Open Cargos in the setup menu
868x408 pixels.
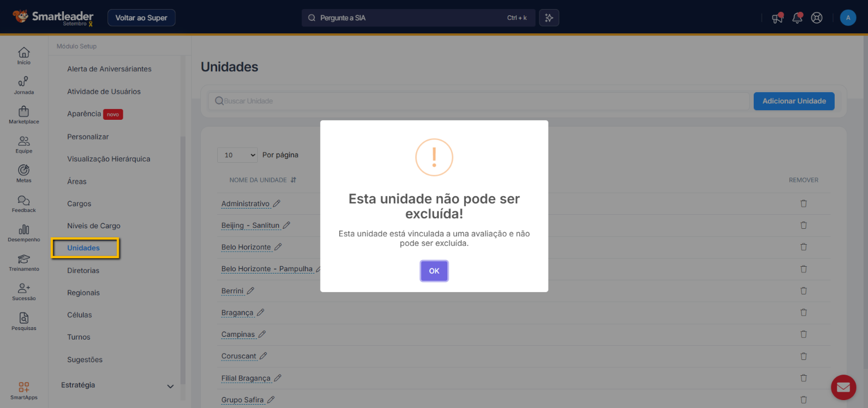(79, 203)
